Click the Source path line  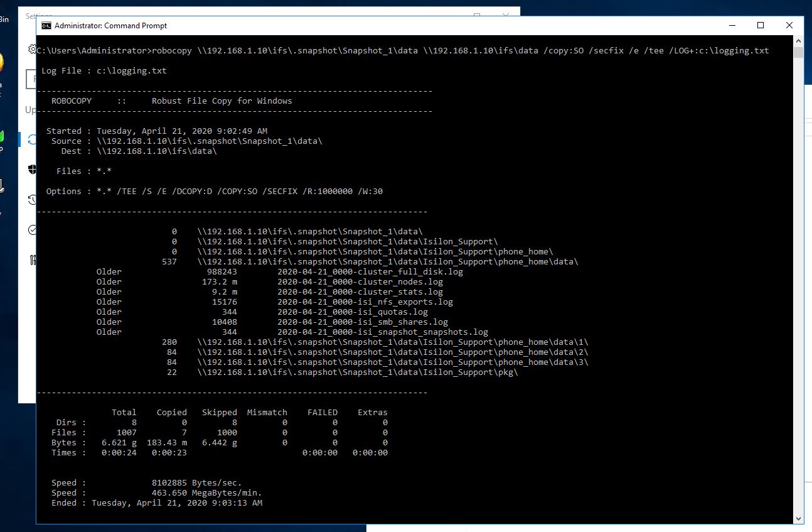click(187, 141)
